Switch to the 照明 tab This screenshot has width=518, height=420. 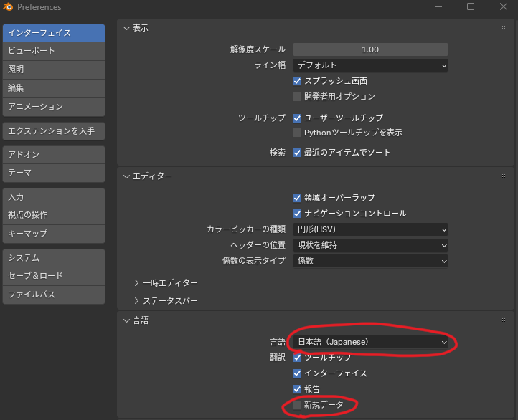click(x=54, y=70)
